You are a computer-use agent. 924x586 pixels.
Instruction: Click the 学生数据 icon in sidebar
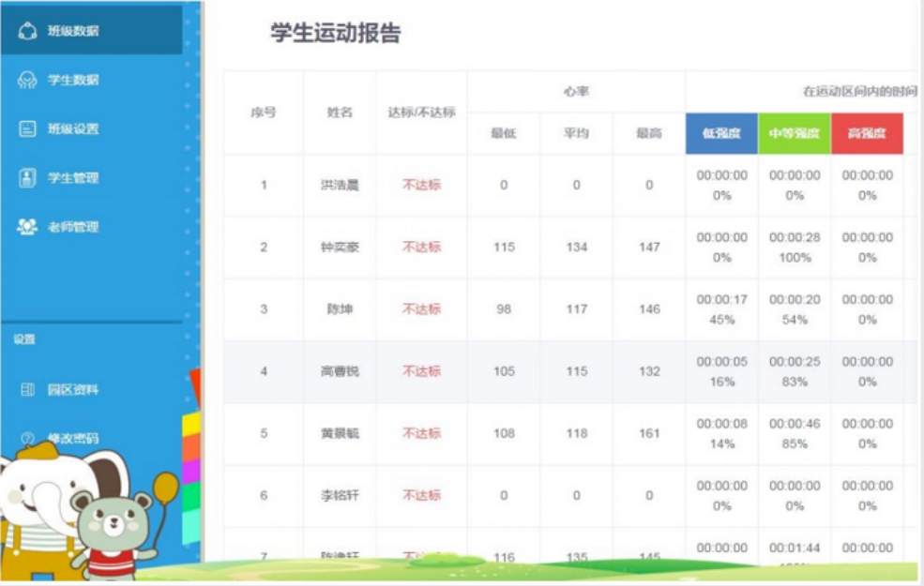pyautogui.click(x=28, y=81)
